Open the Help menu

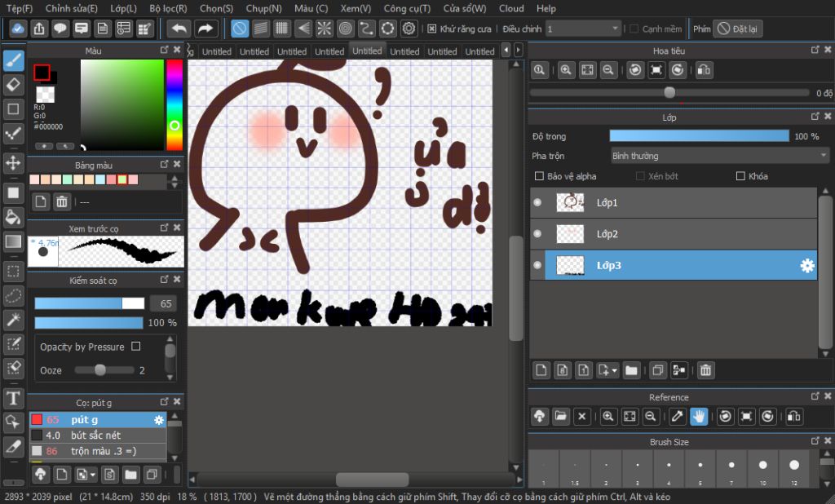546,8
